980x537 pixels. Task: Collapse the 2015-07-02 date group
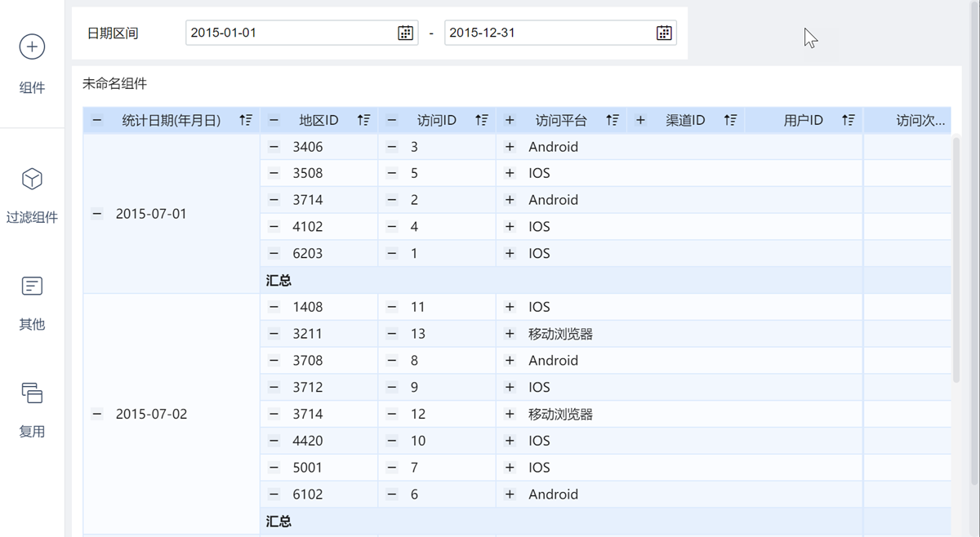click(97, 414)
